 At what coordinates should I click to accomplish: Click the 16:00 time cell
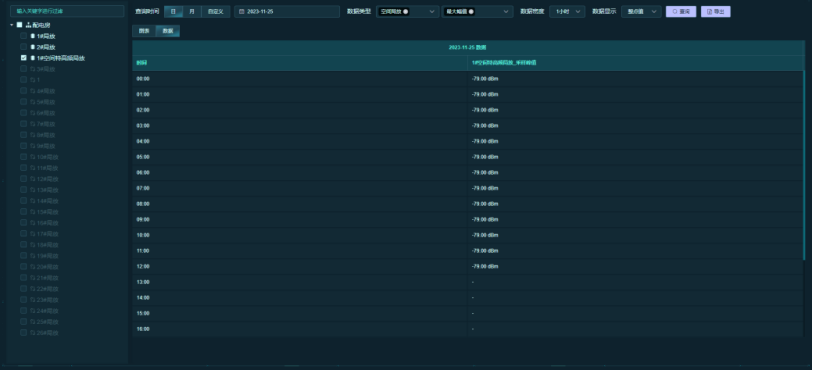point(300,329)
